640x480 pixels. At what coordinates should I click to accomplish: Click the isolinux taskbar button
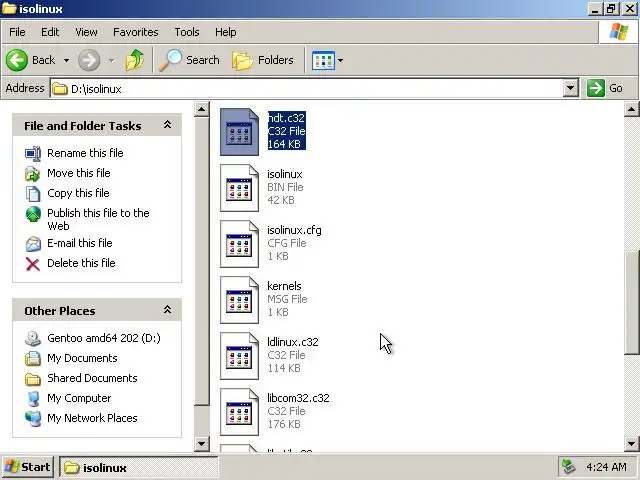coord(139,467)
